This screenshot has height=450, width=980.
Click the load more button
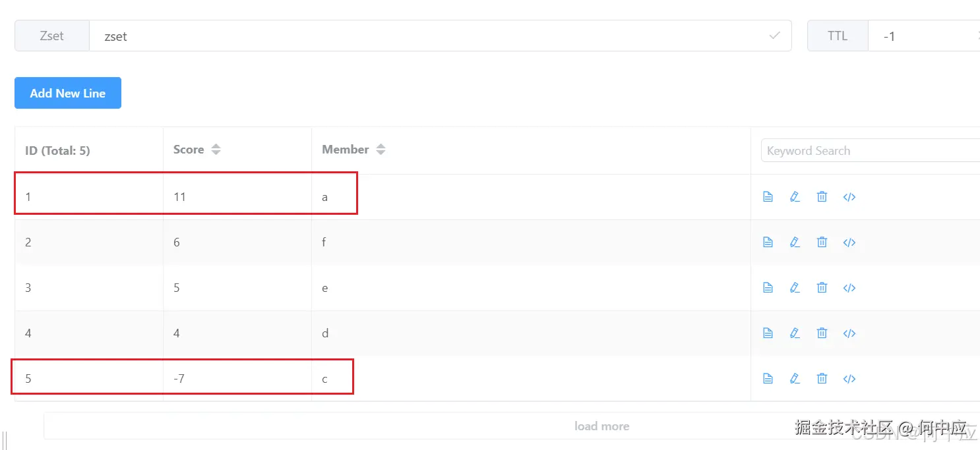click(x=601, y=426)
